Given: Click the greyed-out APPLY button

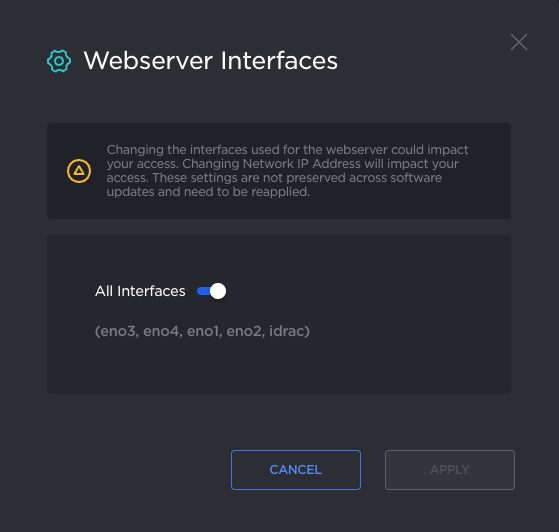Looking at the screenshot, I should [450, 470].
